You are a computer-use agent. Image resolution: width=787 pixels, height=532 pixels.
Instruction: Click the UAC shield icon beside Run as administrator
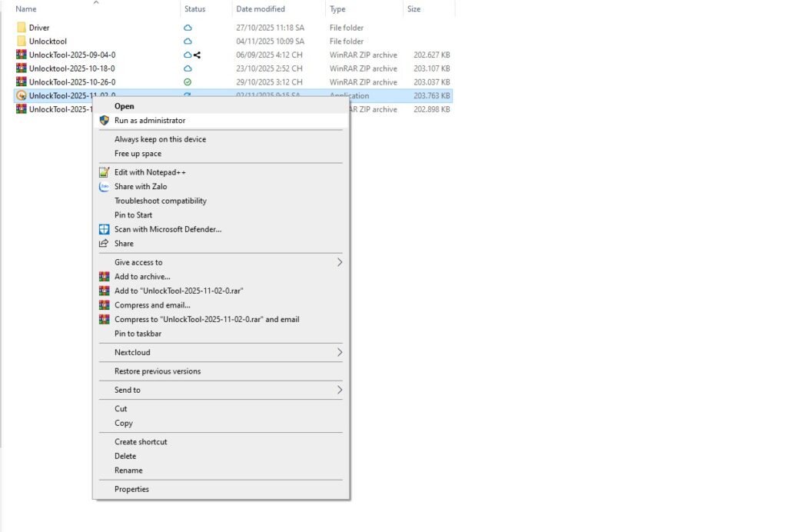[104, 121]
